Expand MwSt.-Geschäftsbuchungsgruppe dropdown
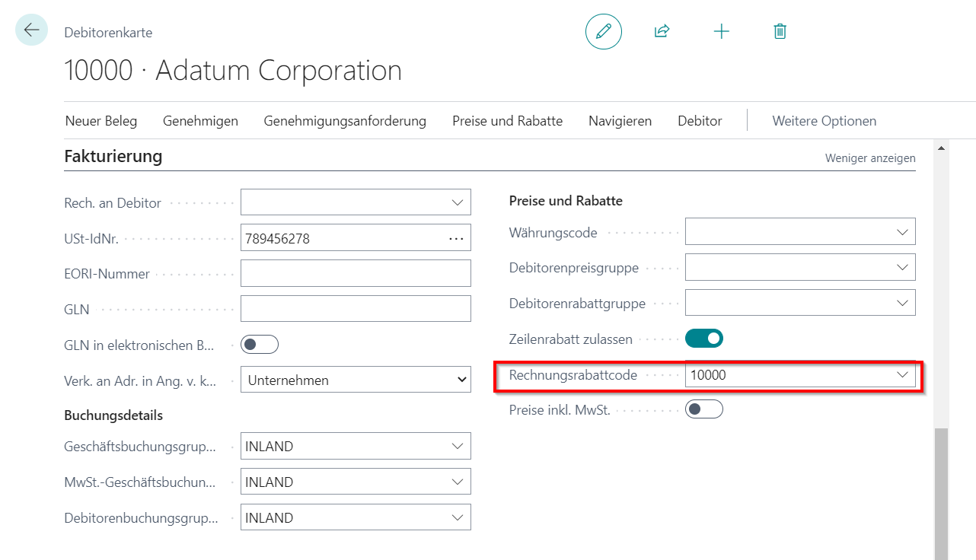This screenshot has height=560, width=976. (457, 482)
